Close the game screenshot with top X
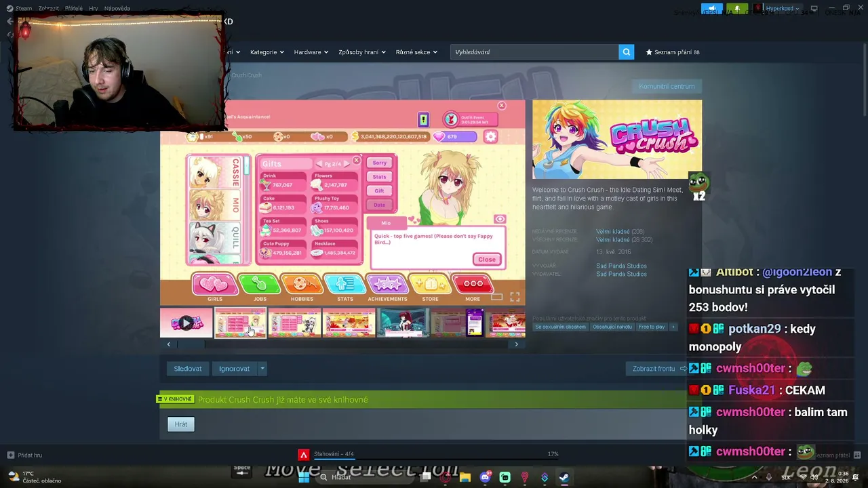 [501, 106]
